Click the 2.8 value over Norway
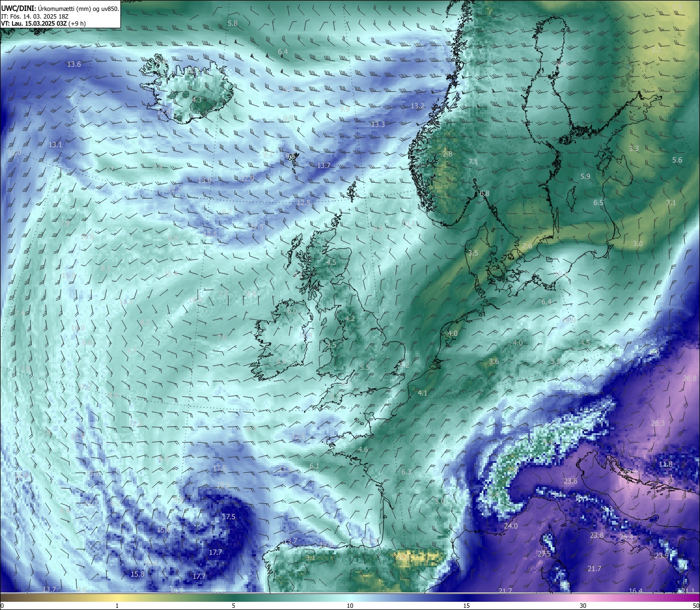The width and height of the screenshot is (700, 610). (447, 154)
